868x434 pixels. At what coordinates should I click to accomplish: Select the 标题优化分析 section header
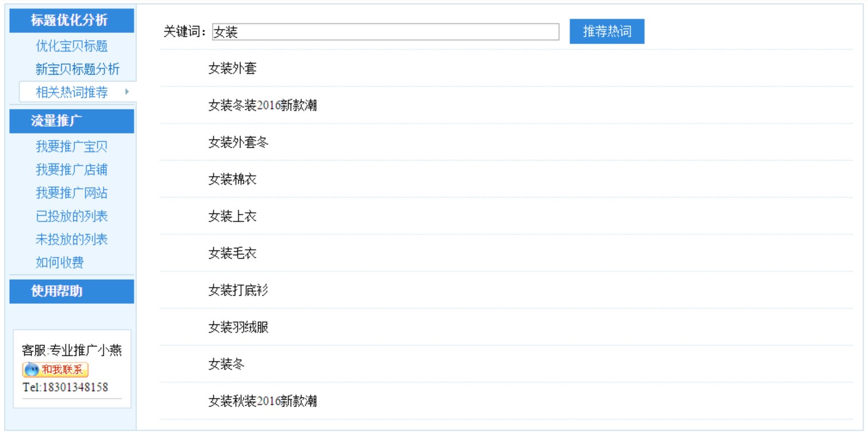tap(72, 21)
